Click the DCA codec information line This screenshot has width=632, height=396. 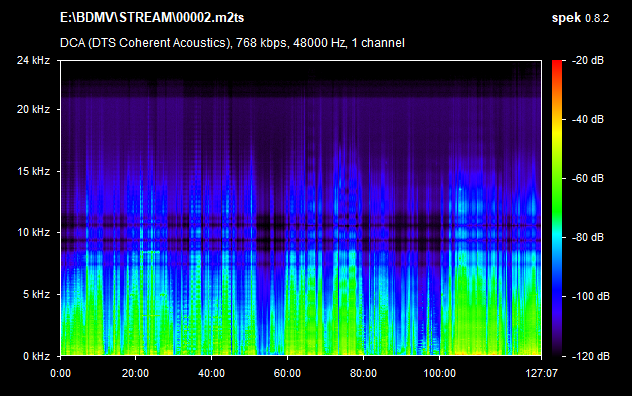(232, 43)
